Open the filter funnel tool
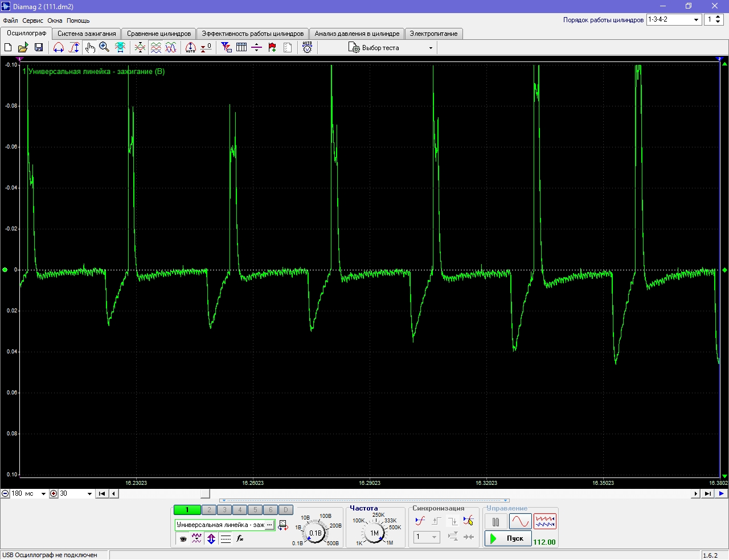Viewport: 729px width, 560px height. [227, 47]
